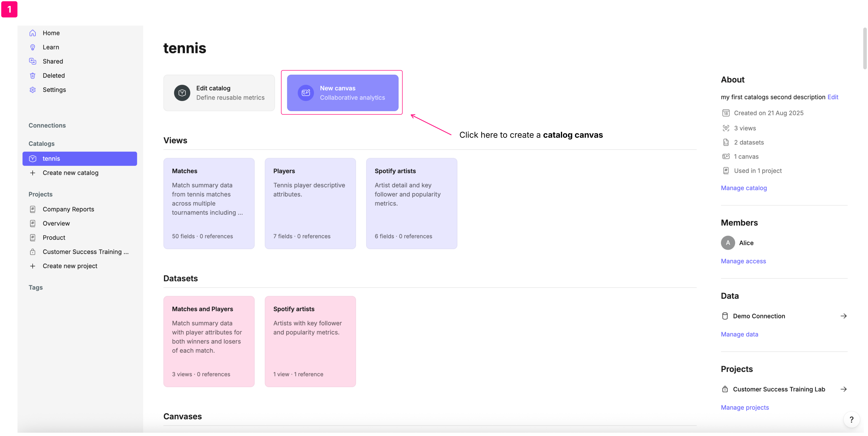Click the Alice member avatar
Screen dimensions: 868x436
click(x=728, y=243)
